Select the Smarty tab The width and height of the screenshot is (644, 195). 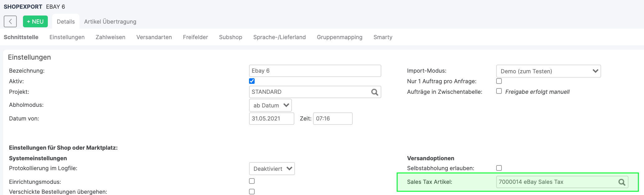[x=383, y=37]
